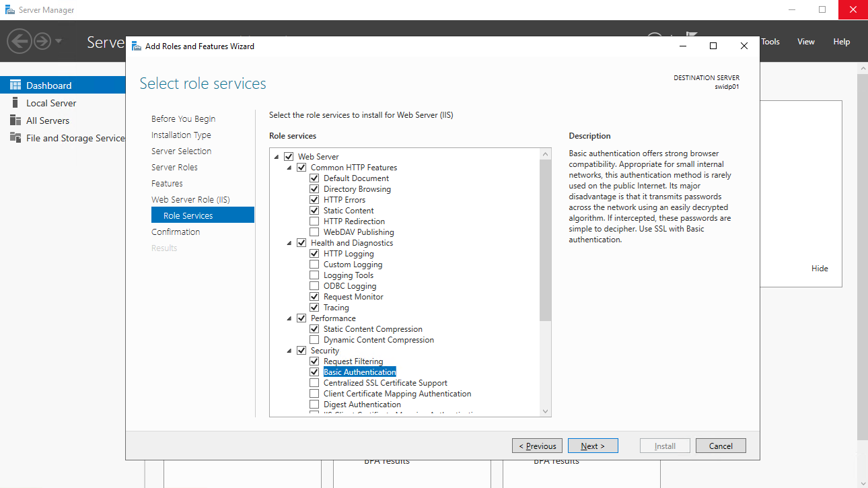Open the View menu in Server Manager
Viewport: 868px width, 488px height.
806,42
